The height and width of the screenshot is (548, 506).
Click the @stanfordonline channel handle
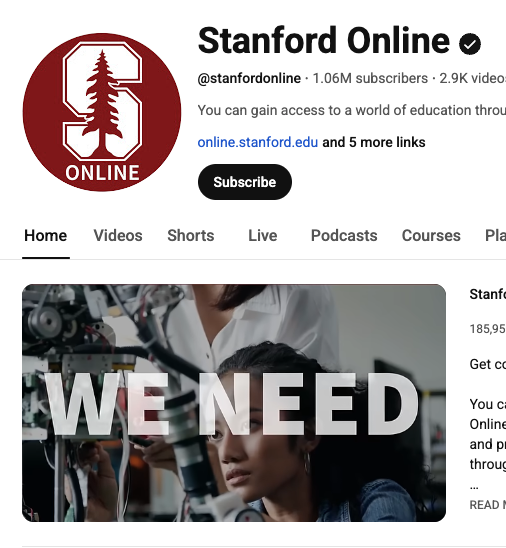pyautogui.click(x=249, y=78)
